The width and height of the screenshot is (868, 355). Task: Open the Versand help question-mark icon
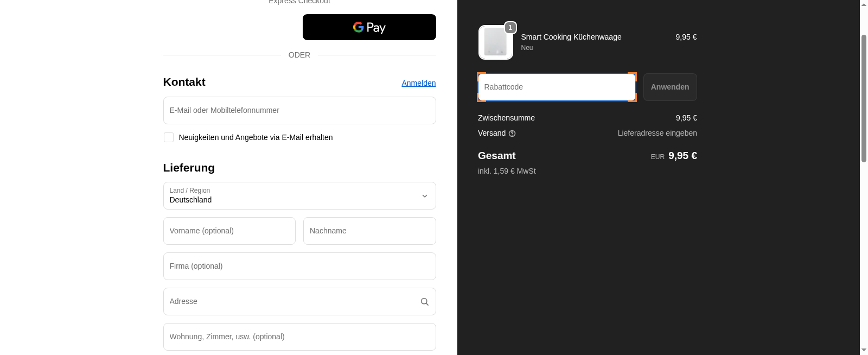coord(512,134)
